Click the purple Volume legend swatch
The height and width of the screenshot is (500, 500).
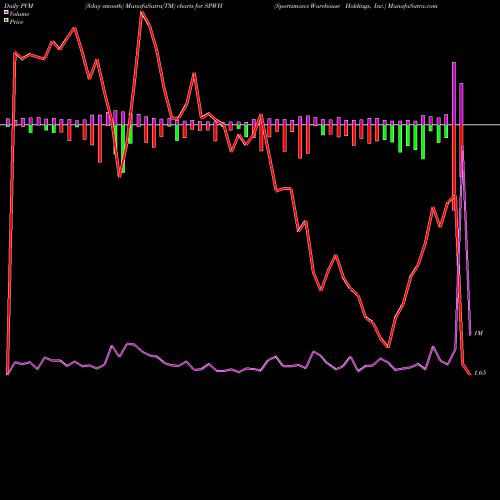(x=6, y=12)
